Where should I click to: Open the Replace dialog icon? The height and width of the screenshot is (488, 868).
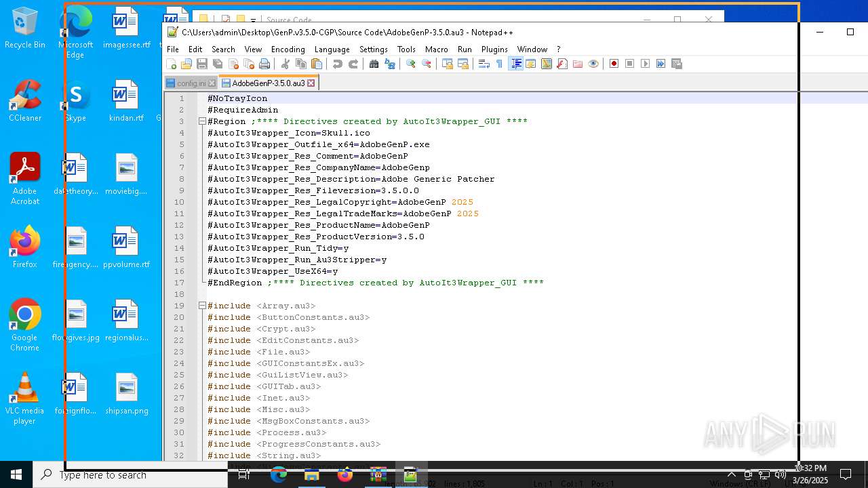pos(390,64)
